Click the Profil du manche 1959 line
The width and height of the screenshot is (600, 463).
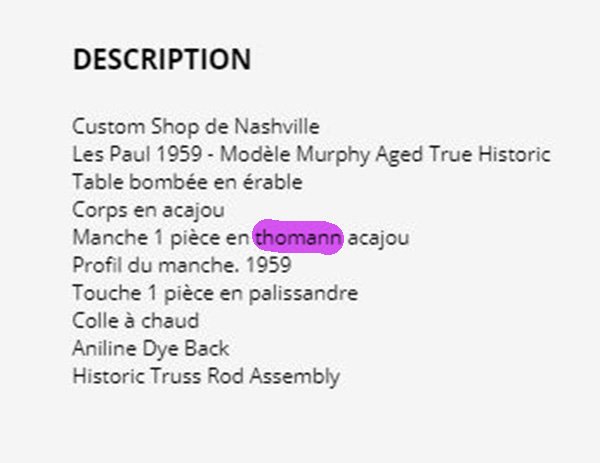point(182,266)
